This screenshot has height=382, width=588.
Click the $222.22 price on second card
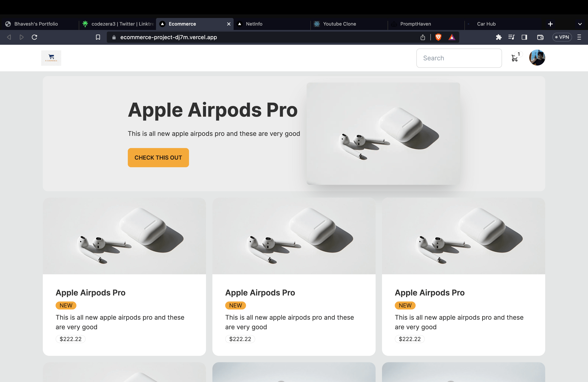[240, 339]
